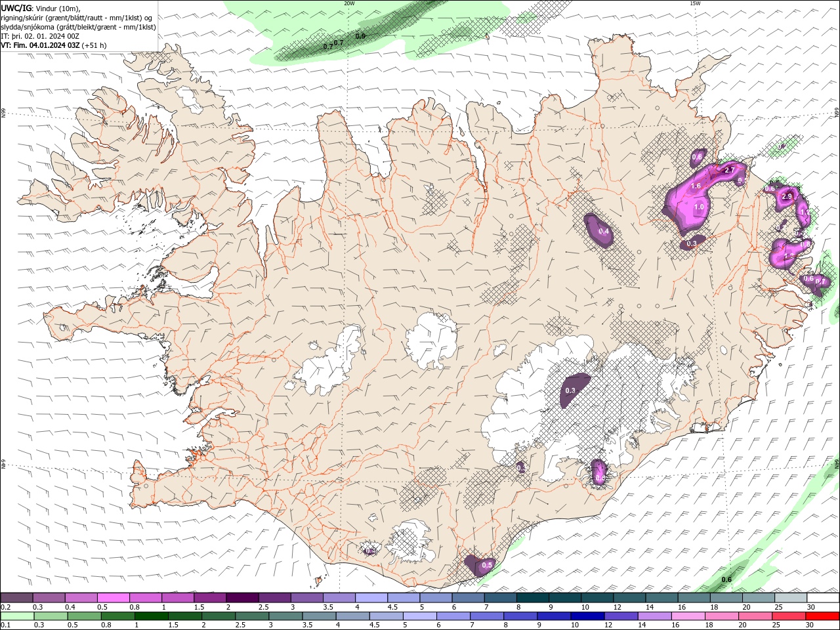Click the 0.4 value in dark purple oval

pos(604,232)
